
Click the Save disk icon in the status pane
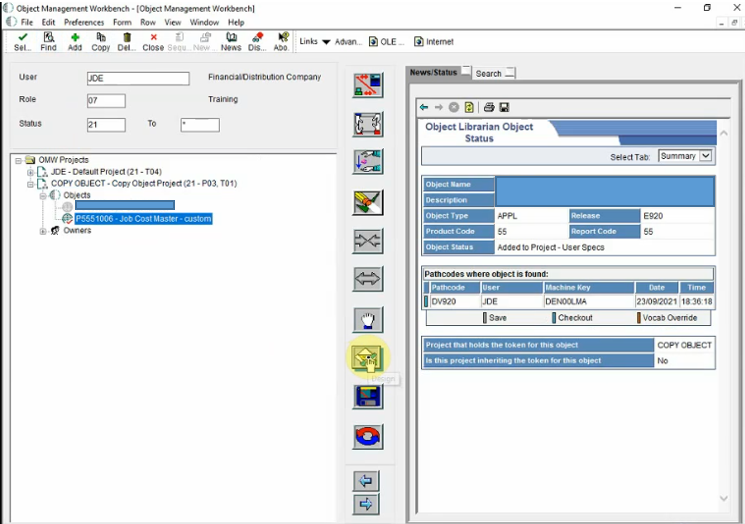pos(504,107)
